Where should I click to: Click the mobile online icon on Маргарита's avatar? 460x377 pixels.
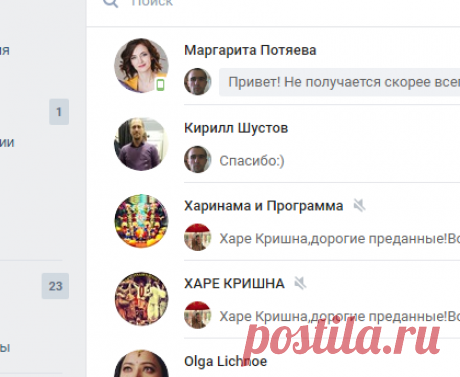[160, 85]
